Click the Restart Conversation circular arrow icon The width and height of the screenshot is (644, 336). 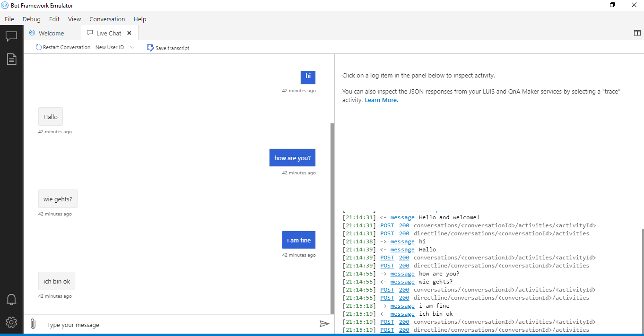(39, 47)
